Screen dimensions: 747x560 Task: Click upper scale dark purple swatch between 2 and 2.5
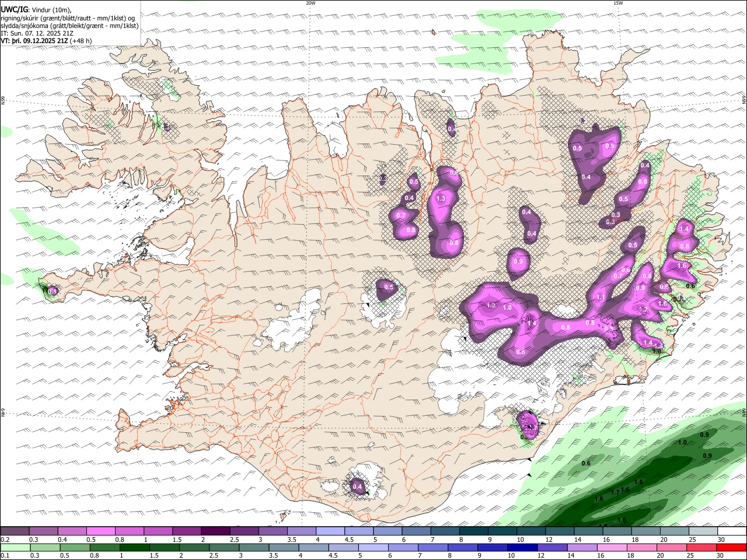click(x=215, y=531)
